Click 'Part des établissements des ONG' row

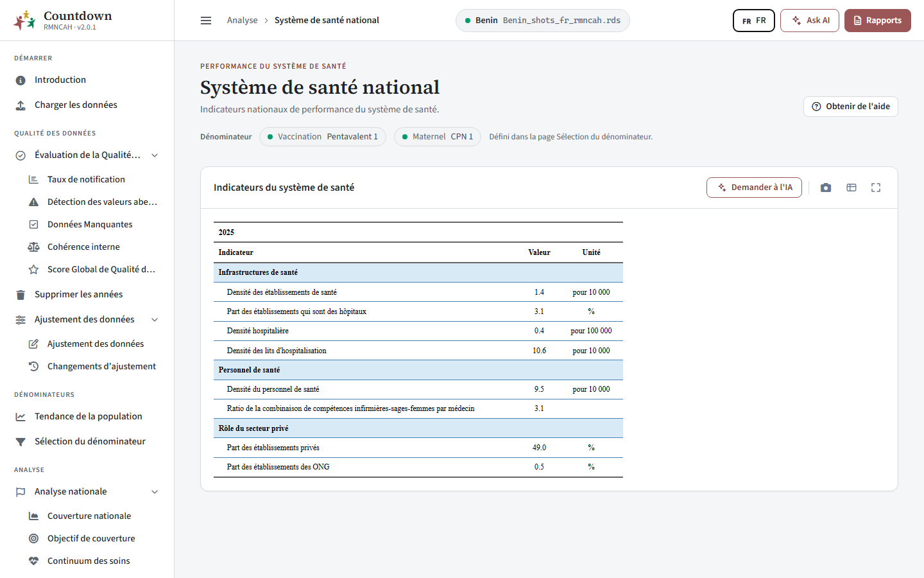tap(418, 467)
